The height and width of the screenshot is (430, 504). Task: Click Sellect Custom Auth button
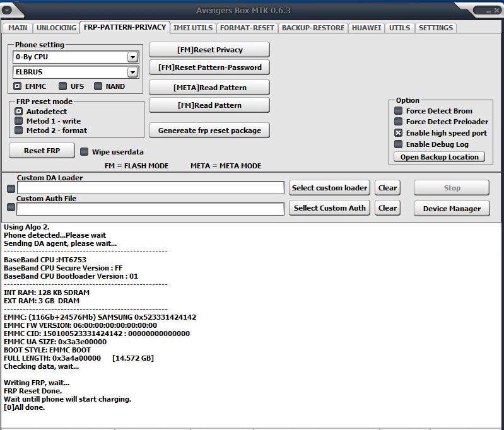point(329,208)
